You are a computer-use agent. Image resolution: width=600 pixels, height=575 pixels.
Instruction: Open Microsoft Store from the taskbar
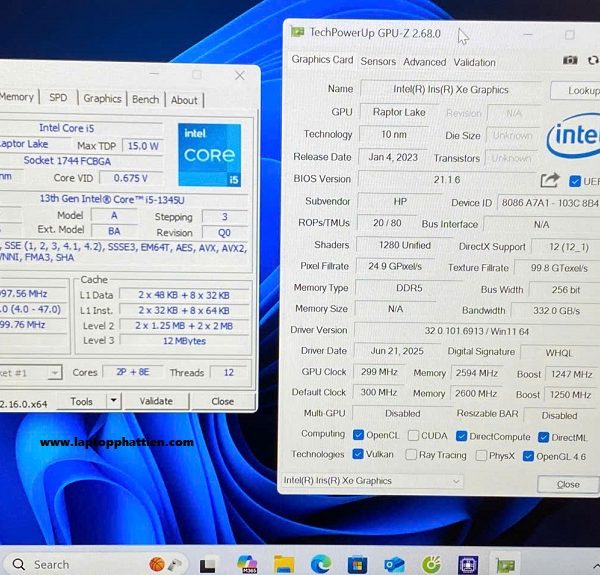[x=358, y=564]
